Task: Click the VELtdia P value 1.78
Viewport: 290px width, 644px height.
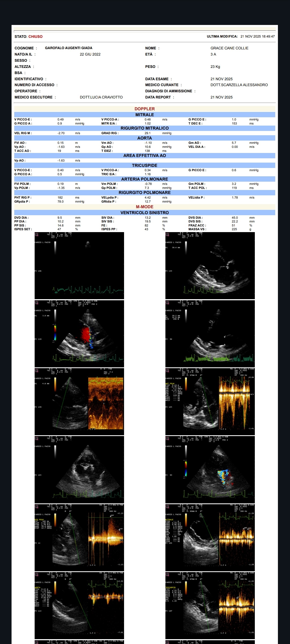Action: click(x=235, y=197)
